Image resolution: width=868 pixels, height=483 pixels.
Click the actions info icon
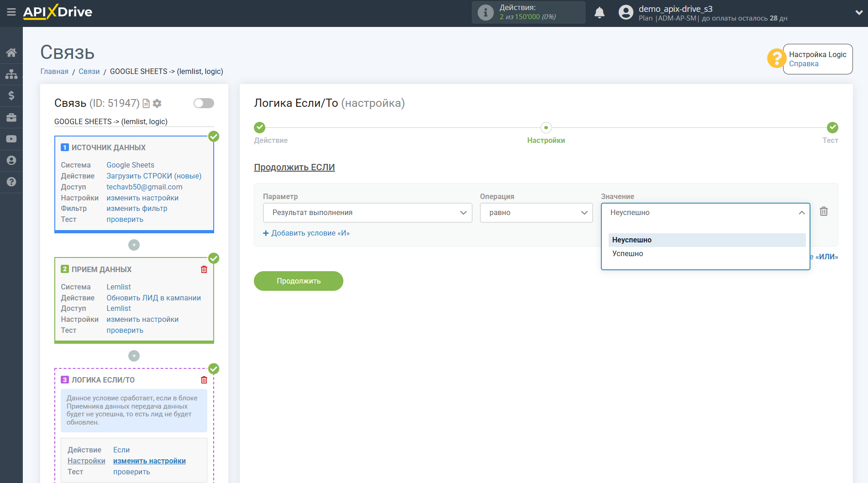485,12
